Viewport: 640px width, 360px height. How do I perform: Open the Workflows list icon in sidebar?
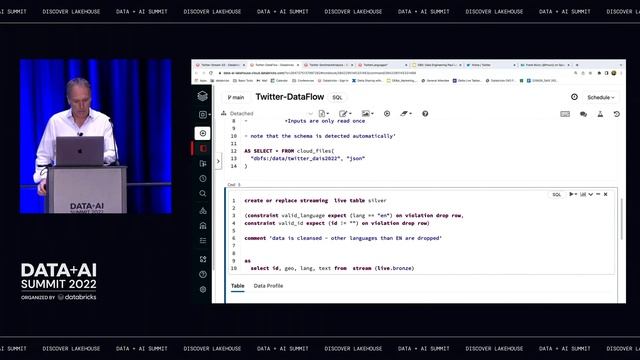[203, 241]
